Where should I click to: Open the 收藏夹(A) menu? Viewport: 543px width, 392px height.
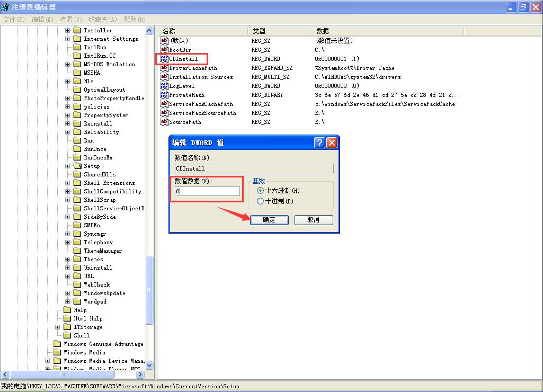(x=103, y=20)
